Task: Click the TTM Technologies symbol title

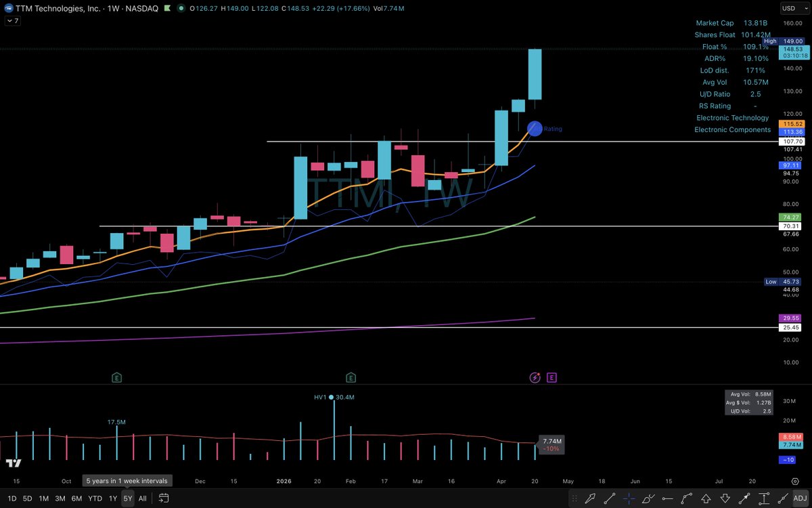Action: [60, 8]
